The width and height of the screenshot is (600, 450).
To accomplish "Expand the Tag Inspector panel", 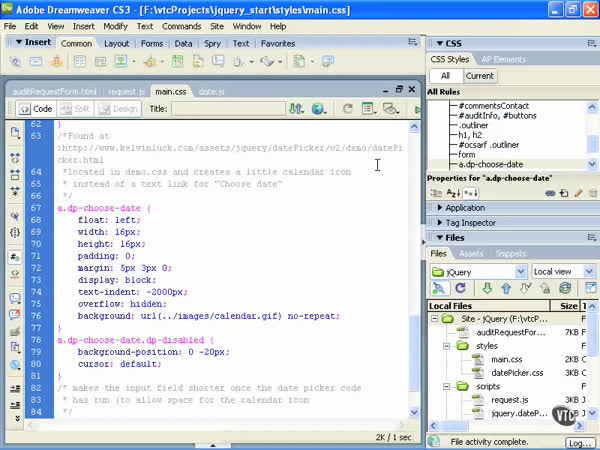I will [472, 222].
